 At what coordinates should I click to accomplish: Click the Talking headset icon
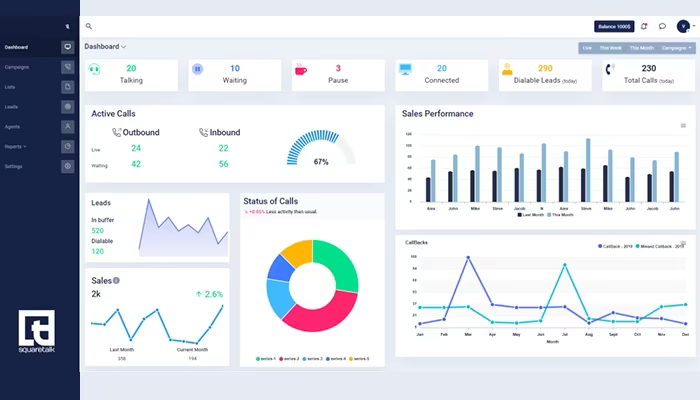(94, 69)
